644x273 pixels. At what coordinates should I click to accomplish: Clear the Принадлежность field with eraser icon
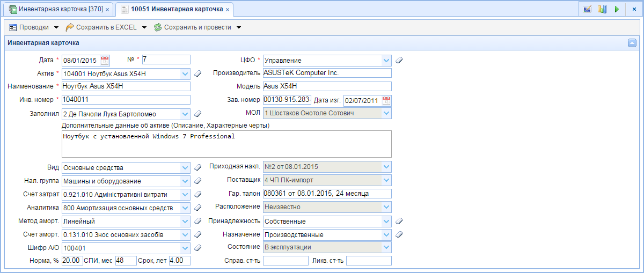coord(399,221)
